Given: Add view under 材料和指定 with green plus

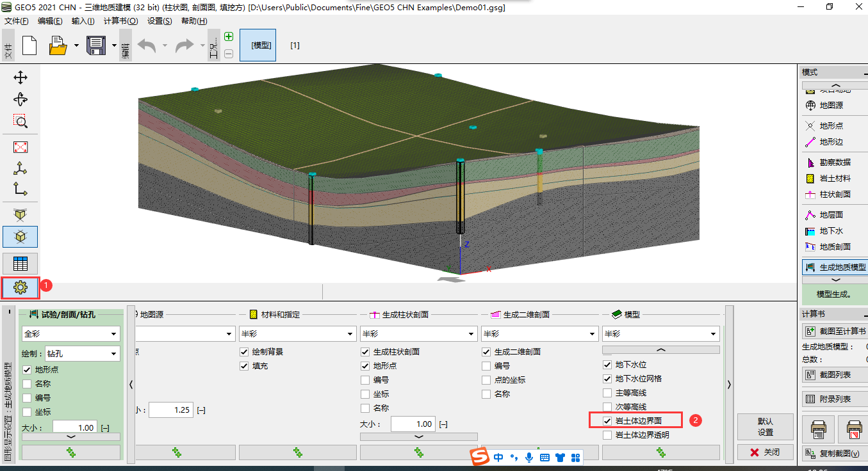Looking at the screenshot, I should [x=298, y=452].
